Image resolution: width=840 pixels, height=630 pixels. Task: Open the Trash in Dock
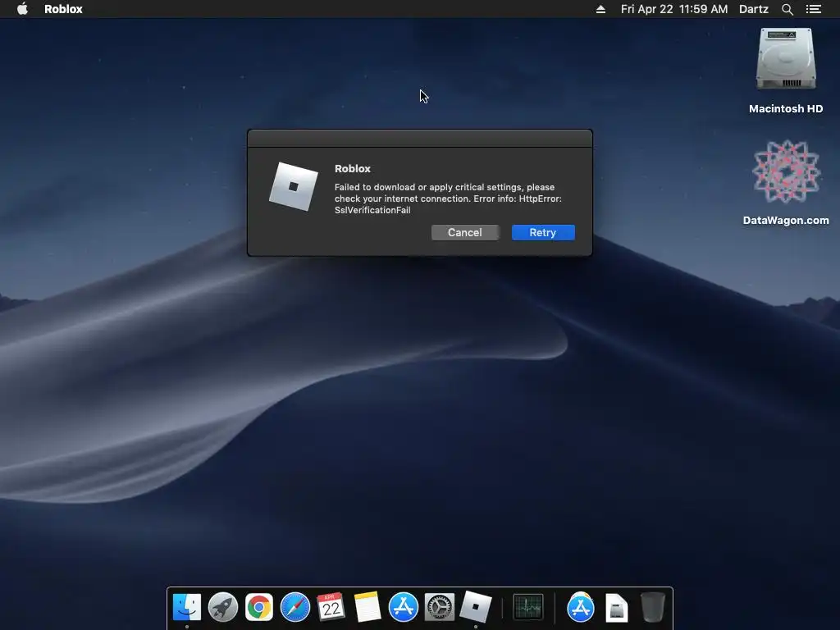click(652, 607)
